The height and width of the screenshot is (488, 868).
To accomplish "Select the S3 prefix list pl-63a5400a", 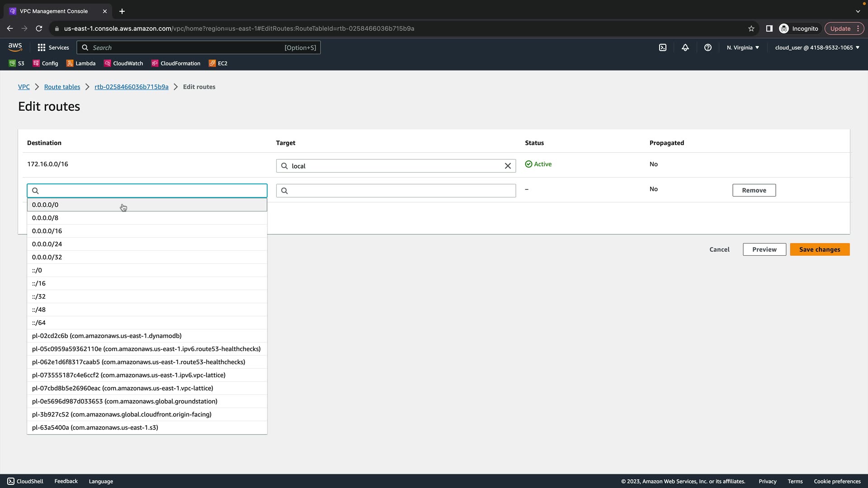I will (95, 427).
